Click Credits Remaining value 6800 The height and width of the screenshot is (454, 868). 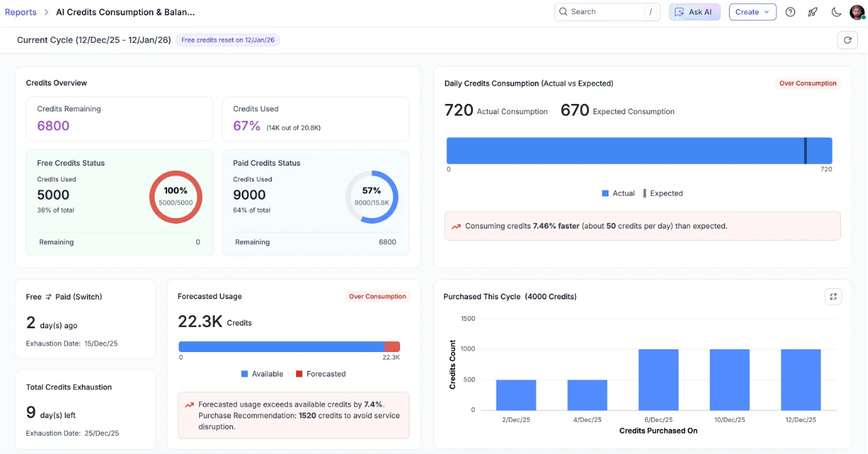[x=53, y=126]
